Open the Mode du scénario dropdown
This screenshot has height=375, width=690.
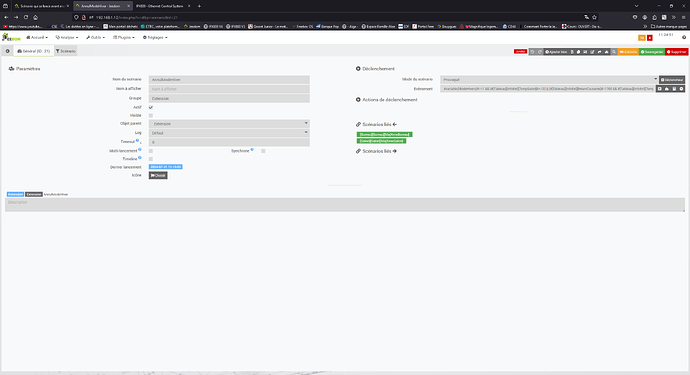(x=549, y=80)
